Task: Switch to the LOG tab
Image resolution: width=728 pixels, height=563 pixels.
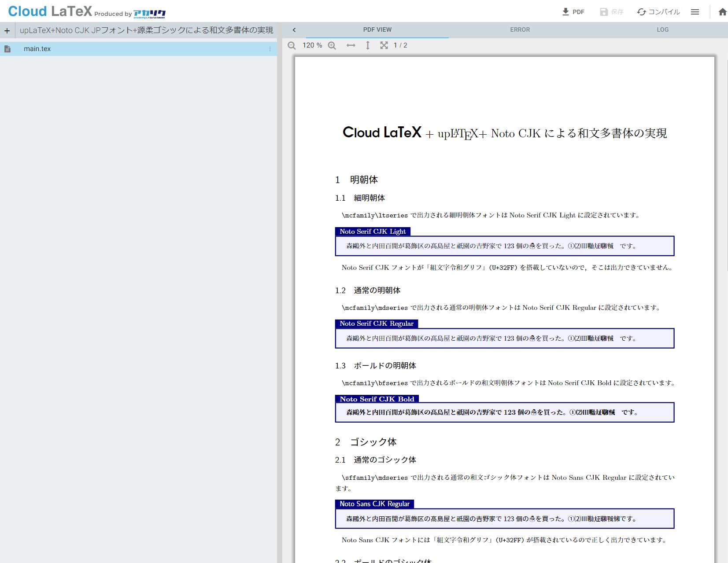Action: [662, 30]
